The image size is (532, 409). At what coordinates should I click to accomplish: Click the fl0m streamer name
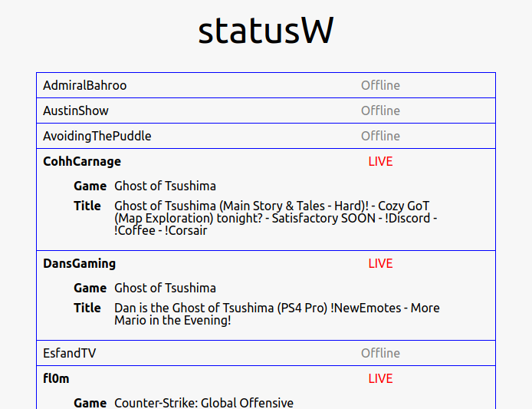(56, 378)
